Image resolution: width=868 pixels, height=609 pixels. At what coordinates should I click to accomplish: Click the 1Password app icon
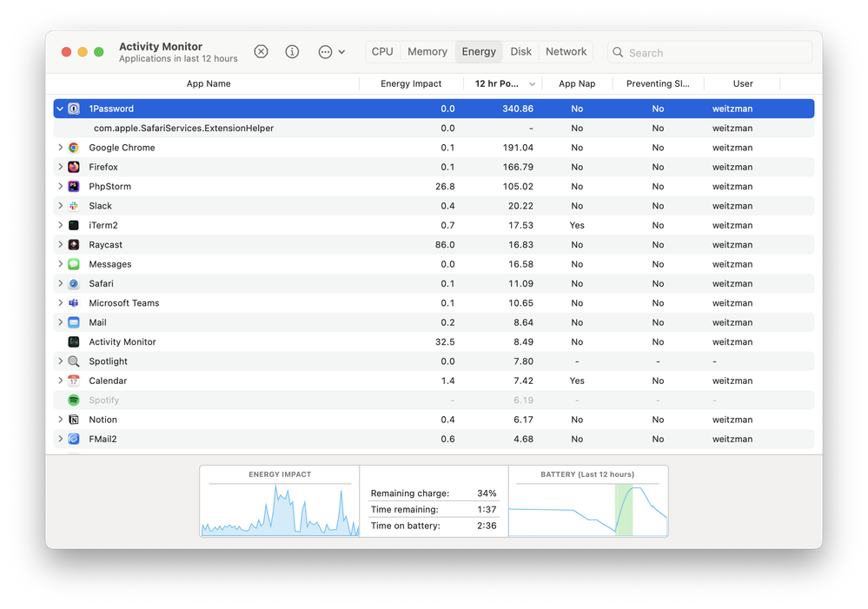[x=74, y=109]
